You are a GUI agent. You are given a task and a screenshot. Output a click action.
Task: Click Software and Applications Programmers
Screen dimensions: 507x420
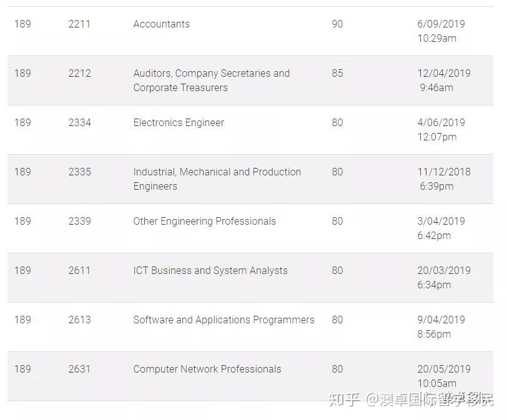pos(224,320)
